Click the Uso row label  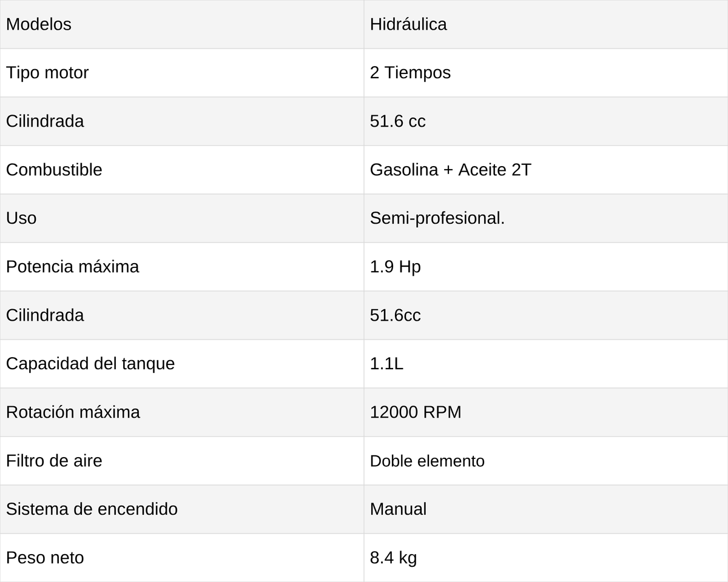click(21, 218)
